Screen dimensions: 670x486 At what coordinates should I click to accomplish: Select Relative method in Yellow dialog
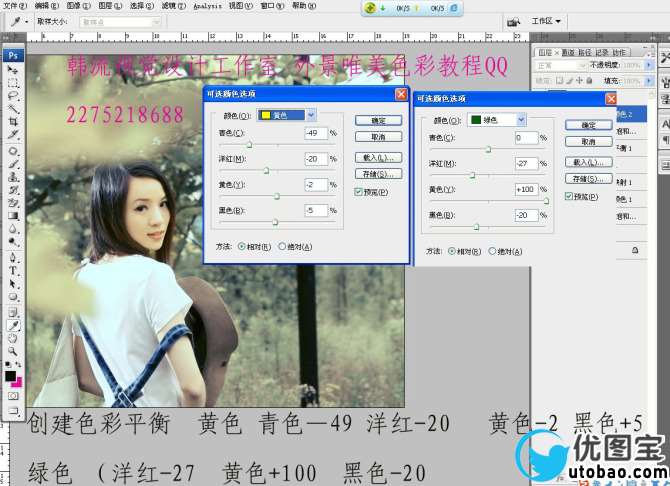pyautogui.click(x=242, y=247)
